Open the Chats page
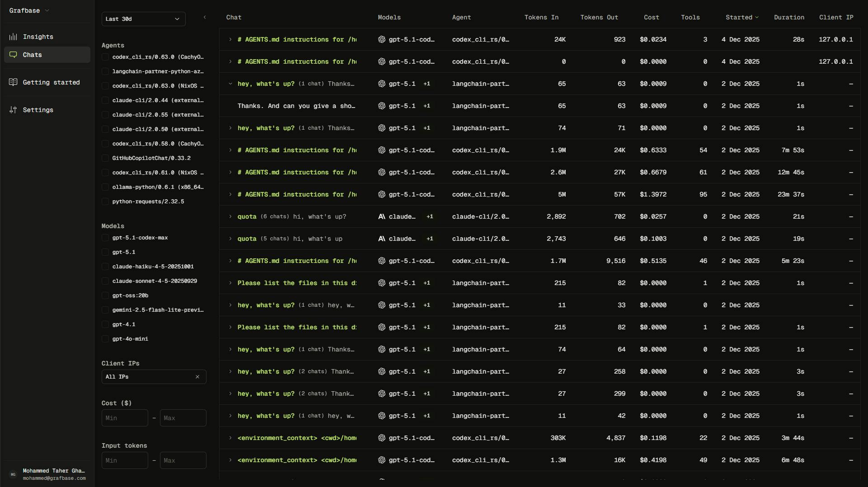Viewport: 868px width, 487px height. [x=47, y=55]
